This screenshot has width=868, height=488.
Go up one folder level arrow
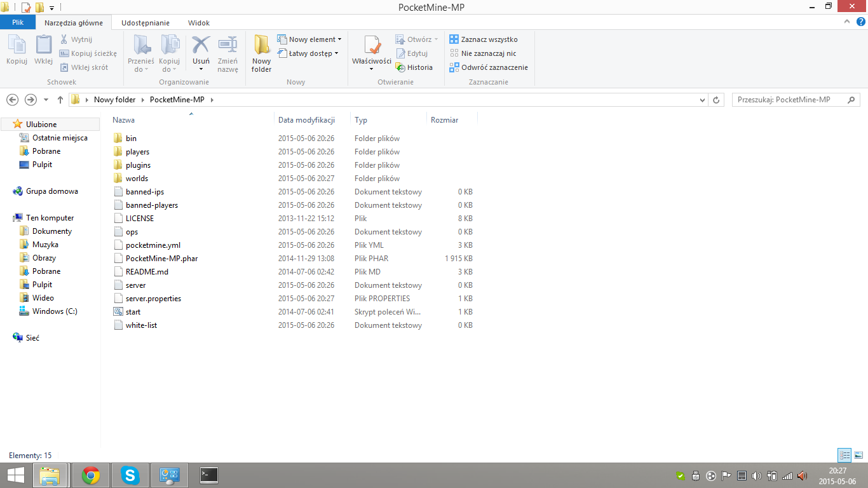pos(60,100)
